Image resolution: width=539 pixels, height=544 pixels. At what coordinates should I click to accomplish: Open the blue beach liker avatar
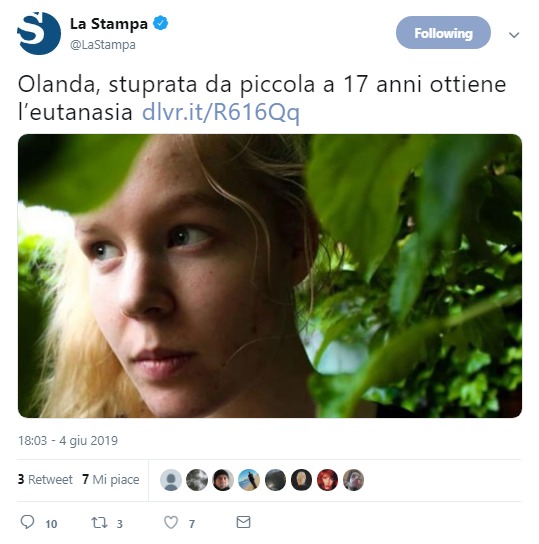[249, 480]
